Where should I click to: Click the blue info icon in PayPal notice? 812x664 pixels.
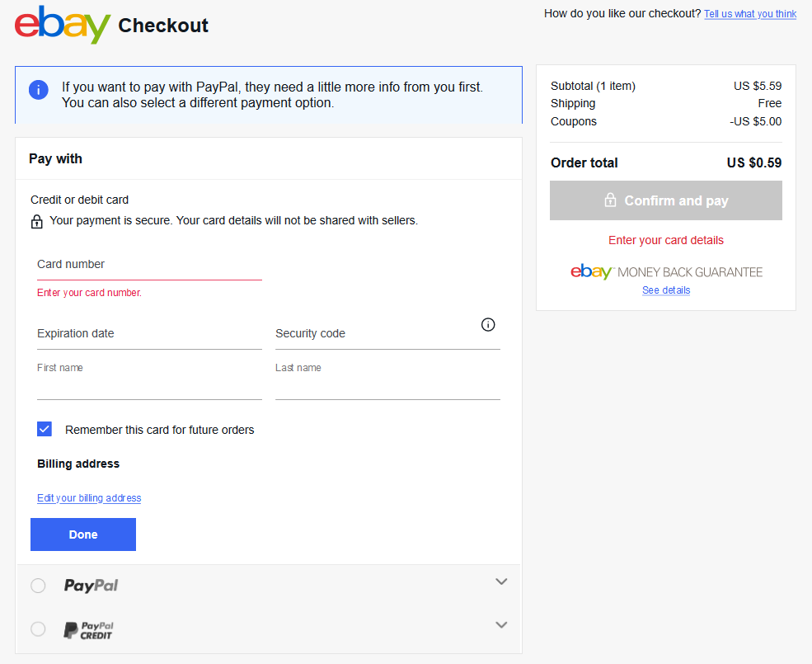click(39, 90)
